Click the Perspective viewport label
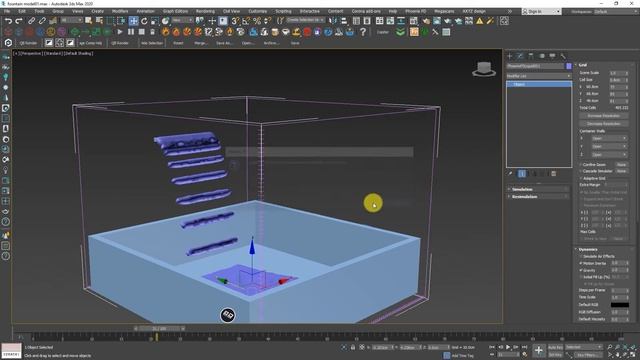The height and width of the screenshot is (360, 640). click(31, 53)
